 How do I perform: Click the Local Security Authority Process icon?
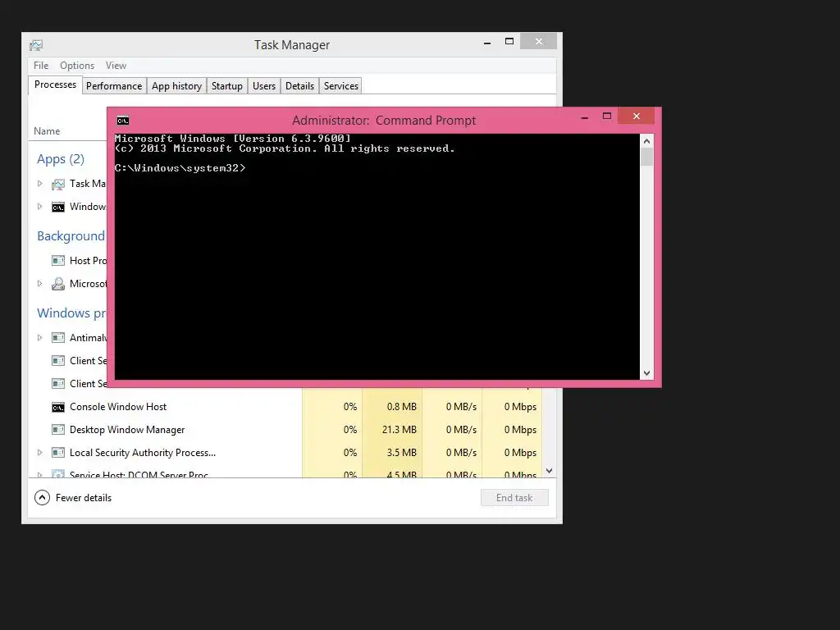pyautogui.click(x=58, y=453)
